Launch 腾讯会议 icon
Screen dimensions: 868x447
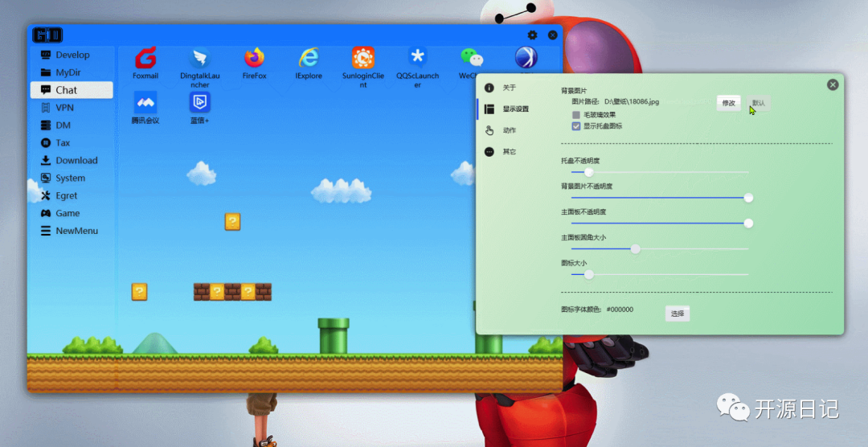145,102
